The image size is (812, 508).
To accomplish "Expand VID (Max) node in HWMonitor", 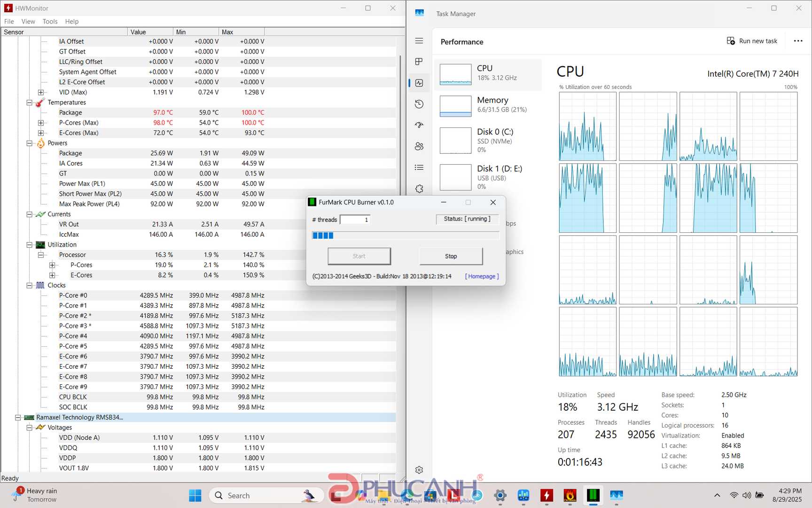I will (41, 92).
